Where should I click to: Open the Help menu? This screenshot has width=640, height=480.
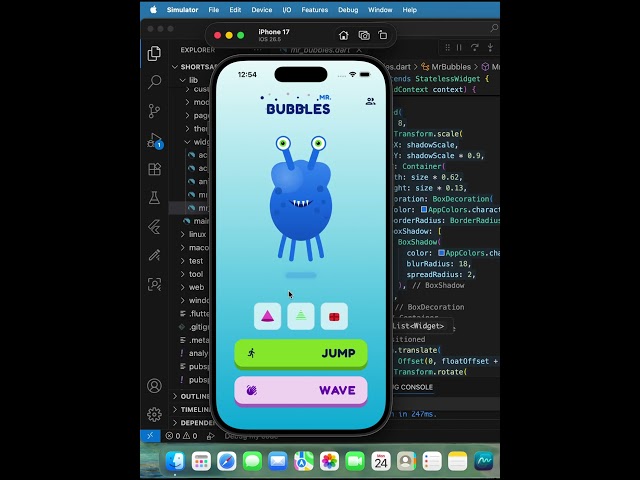(409, 10)
